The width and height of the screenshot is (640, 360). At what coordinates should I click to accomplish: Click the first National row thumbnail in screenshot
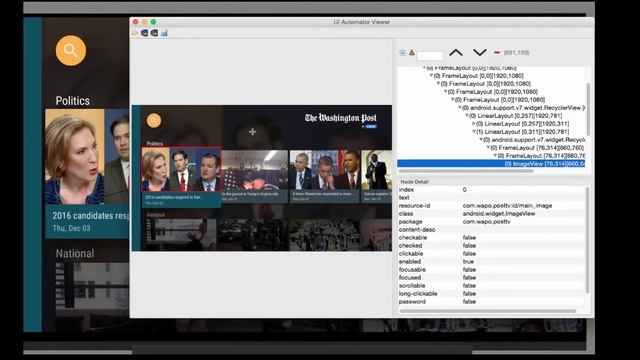coord(181,234)
